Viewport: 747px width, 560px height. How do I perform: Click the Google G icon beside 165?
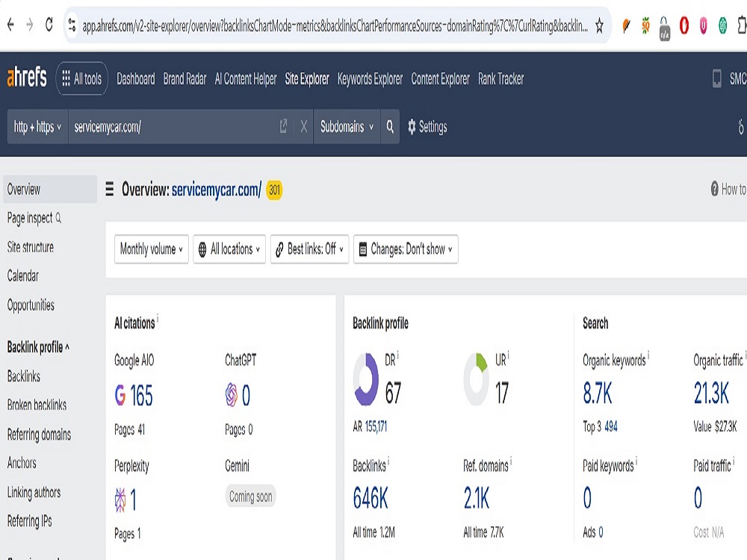click(x=120, y=395)
